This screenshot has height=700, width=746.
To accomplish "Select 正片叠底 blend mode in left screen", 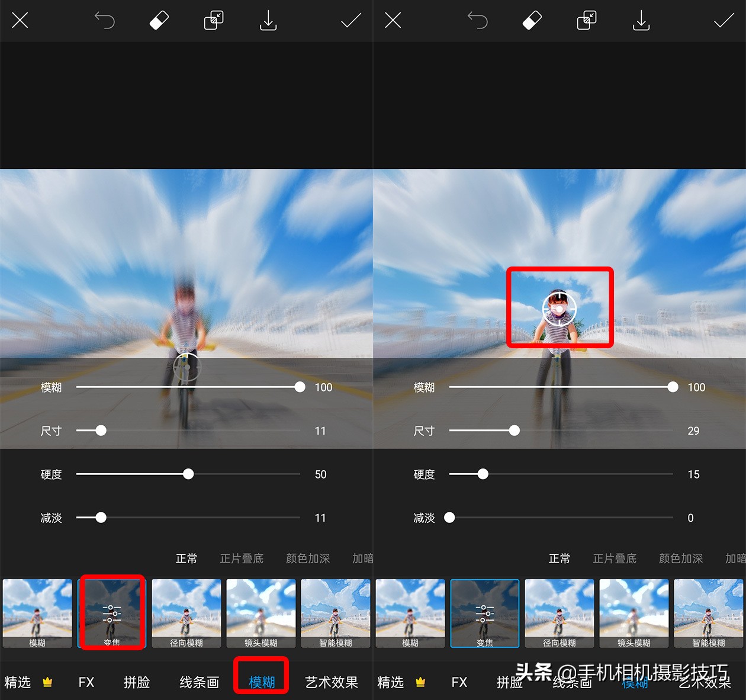I will (242, 558).
